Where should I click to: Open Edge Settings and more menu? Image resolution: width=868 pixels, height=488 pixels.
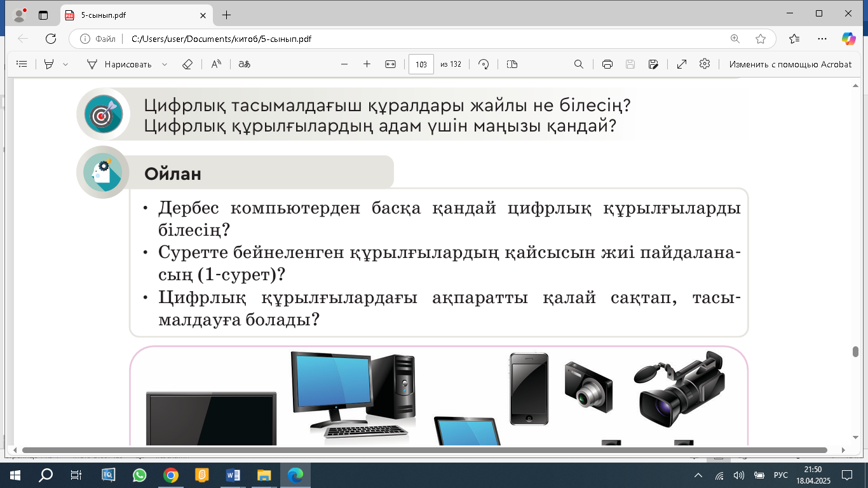tap(823, 39)
